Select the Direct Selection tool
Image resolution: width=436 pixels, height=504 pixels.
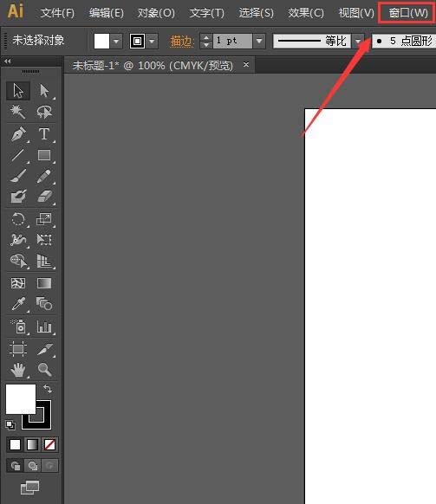point(44,91)
